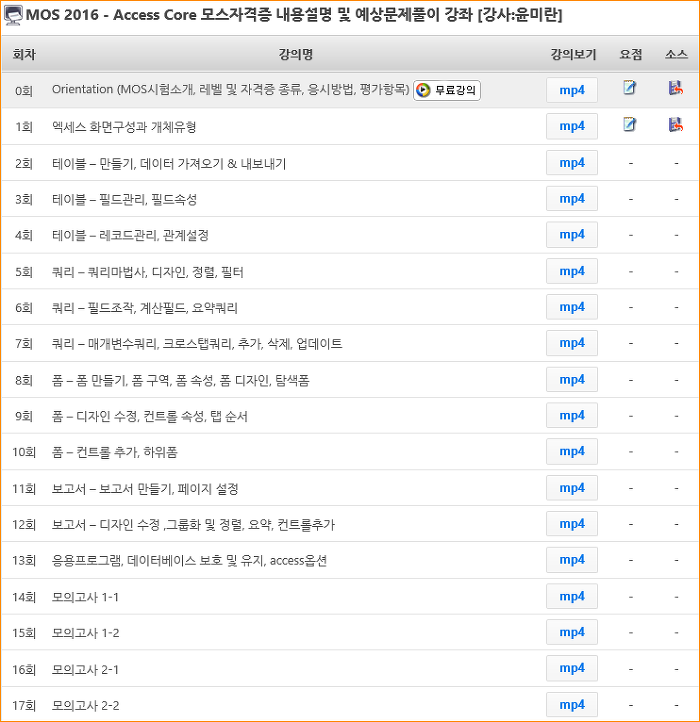Select title 보고서 – 보고서 만들기, 페이지 설정
Screen dimensions: 700x722
pos(145,489)
